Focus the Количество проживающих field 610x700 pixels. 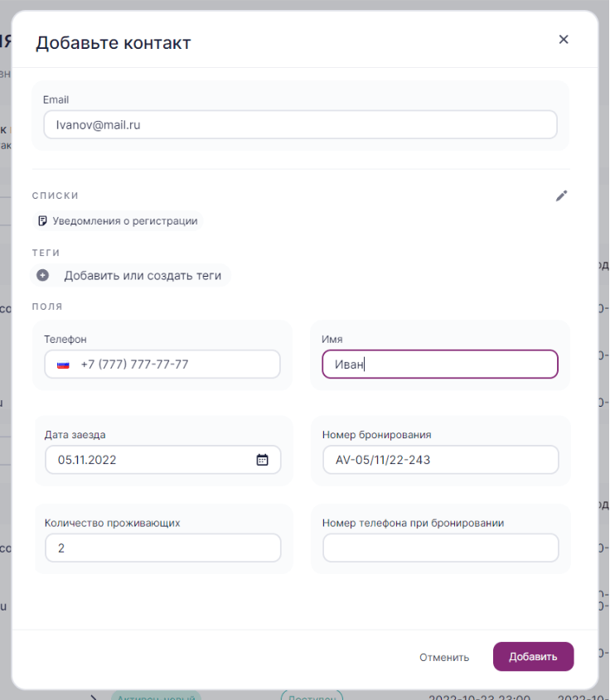163,548
